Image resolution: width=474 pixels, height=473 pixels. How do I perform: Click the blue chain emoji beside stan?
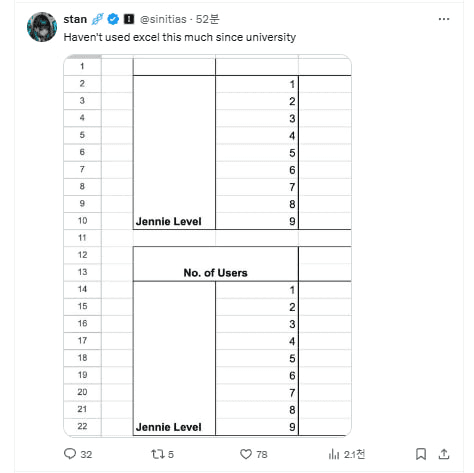tap(97, 19)
